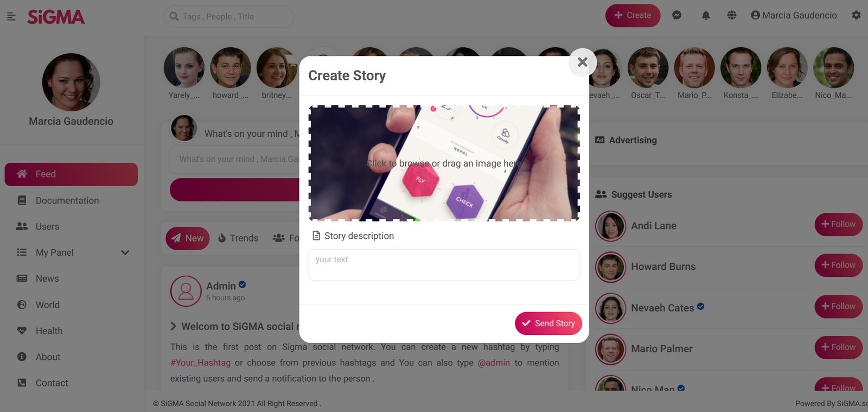The height and width of the screenshot is (412, 868).
Task: Click the Create button in header
Action: [633, 15]
